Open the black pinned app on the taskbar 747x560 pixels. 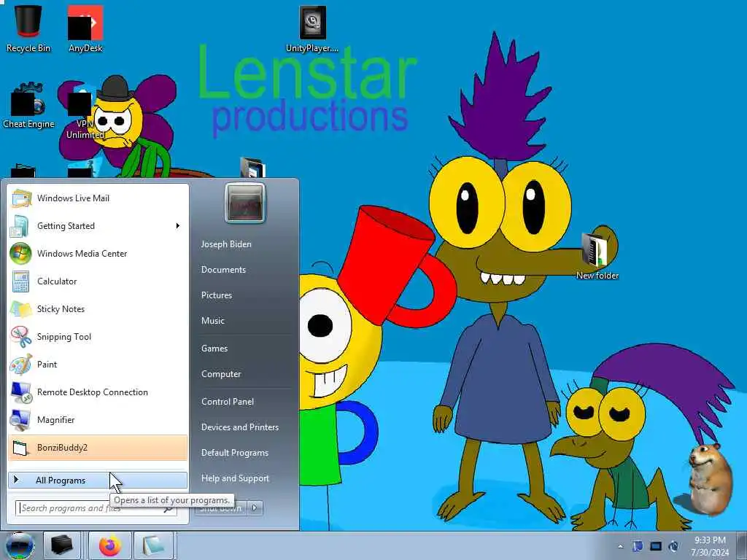(62, 545)
